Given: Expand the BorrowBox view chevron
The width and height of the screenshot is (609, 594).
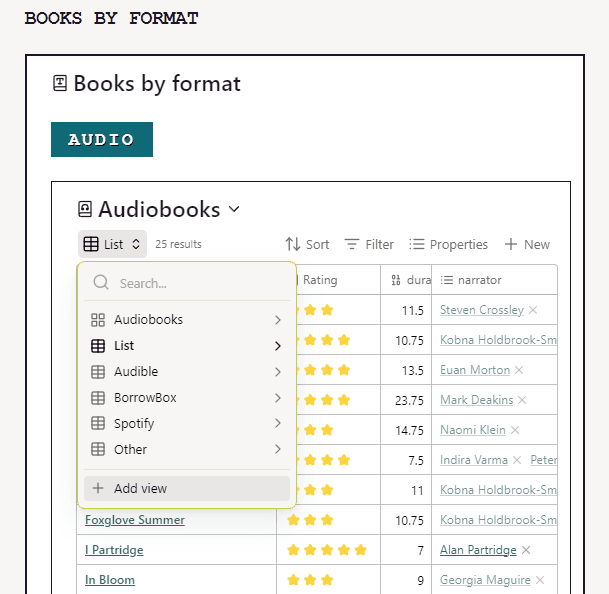Looking at the screenshot, I should pyautogui.click(x=278, y=398).
